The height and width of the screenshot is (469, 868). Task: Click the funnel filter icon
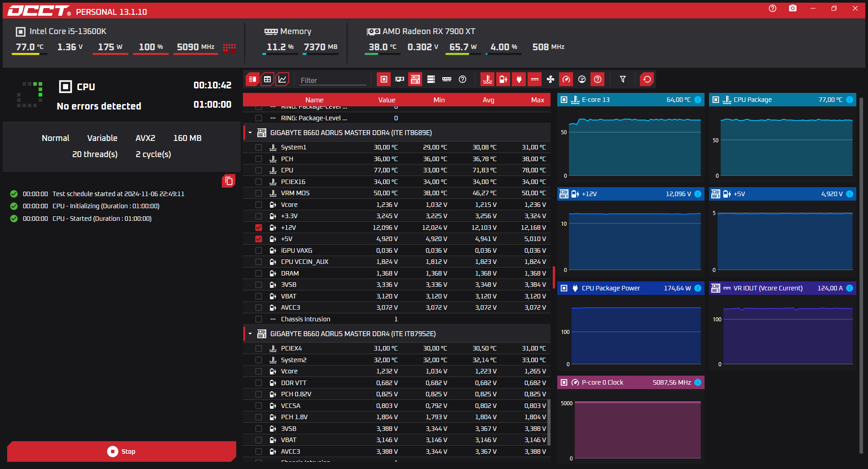coord(623,79)
